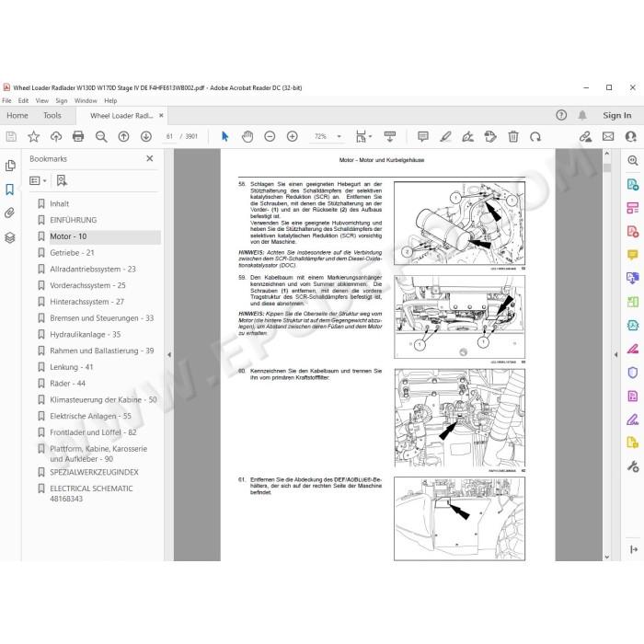Go to next page arrow
Image resolution: width=644 pixels, height=644 pixels.
click(146, 136)
